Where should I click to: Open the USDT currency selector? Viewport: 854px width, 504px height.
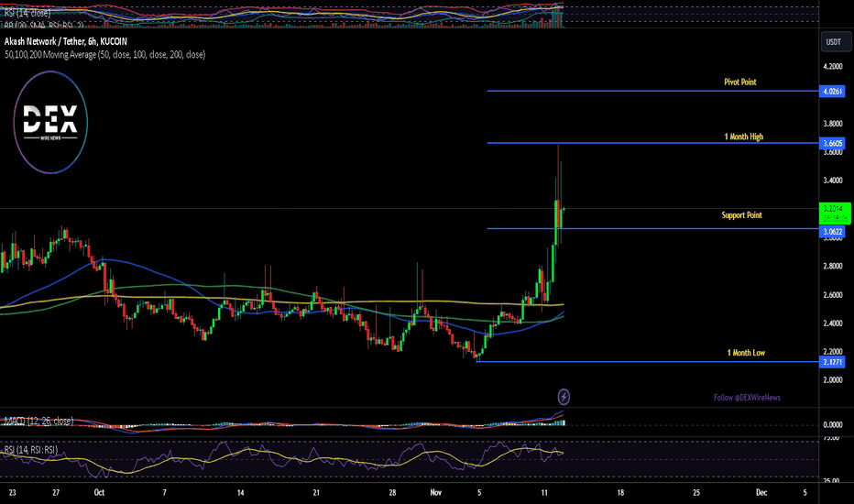(836, 42)
